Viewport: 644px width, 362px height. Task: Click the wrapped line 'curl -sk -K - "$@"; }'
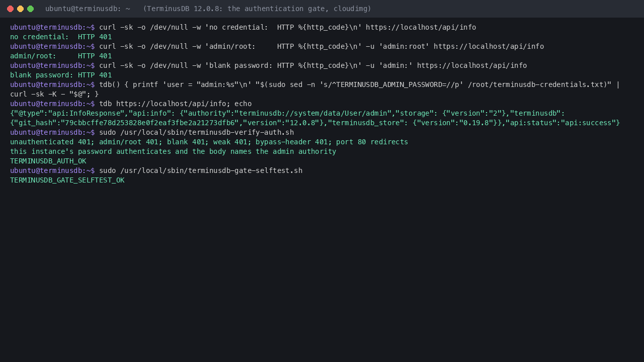54,94
